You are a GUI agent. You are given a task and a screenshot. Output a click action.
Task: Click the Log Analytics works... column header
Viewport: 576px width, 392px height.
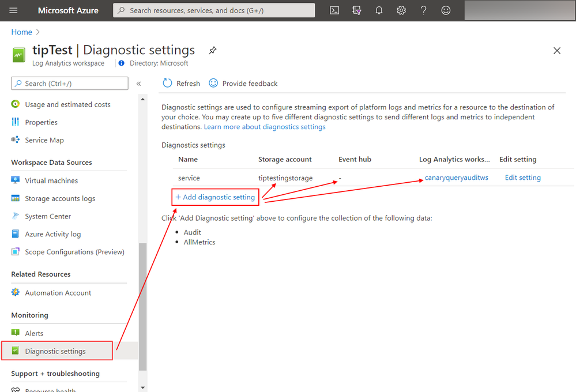(x=454, y=159)
